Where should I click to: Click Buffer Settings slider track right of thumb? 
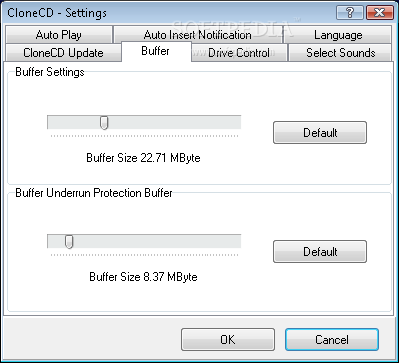(175, 123)
